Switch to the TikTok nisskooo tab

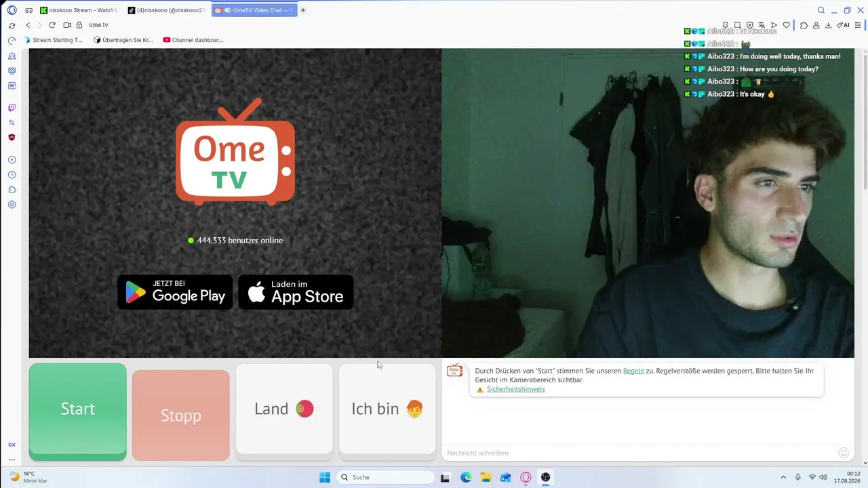166,10
